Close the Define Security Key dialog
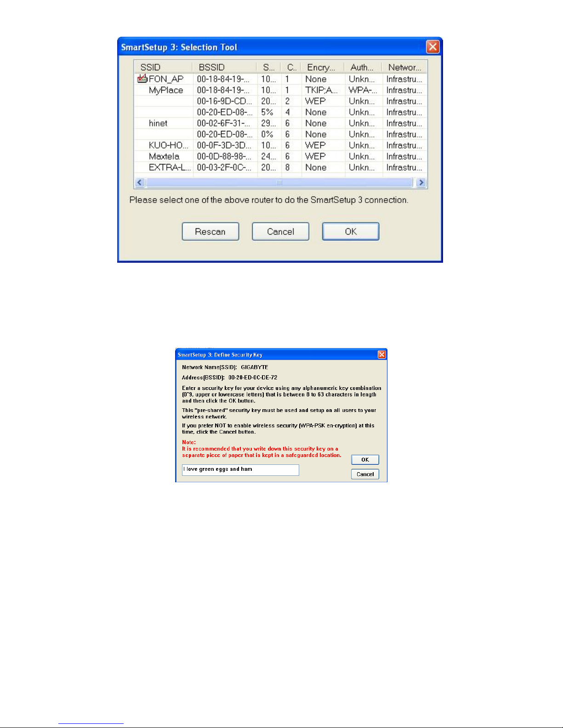 point(381,355)
